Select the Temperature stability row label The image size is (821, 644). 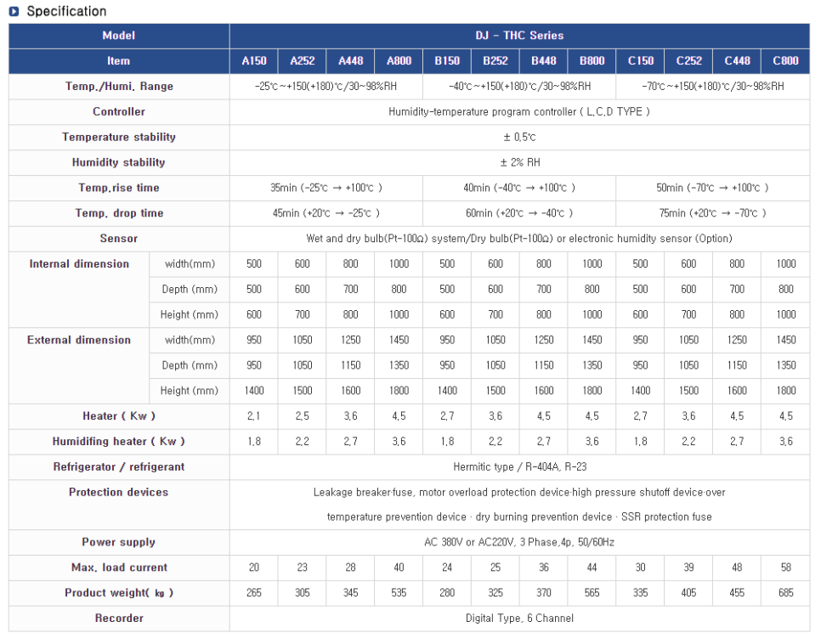click(119, 138)
